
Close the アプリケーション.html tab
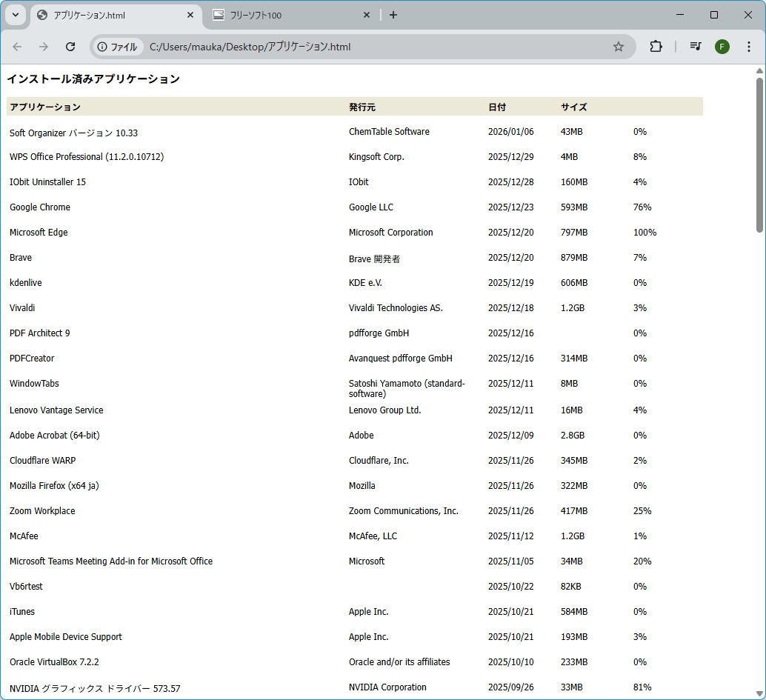tap(190, 15)
